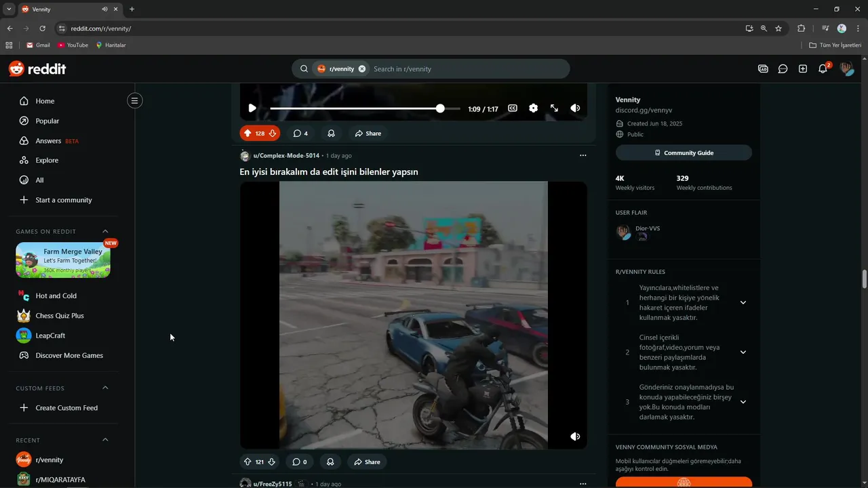Share the post with 121 votes
Image resolution: width=868 pixels, height=488 pixels.
367,462
